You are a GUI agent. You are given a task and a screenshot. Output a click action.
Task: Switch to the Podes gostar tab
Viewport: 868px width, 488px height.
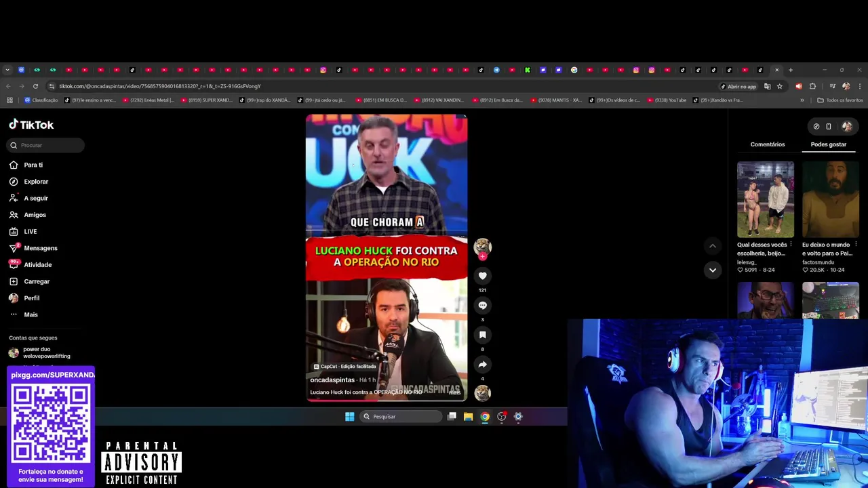point(829,144)
